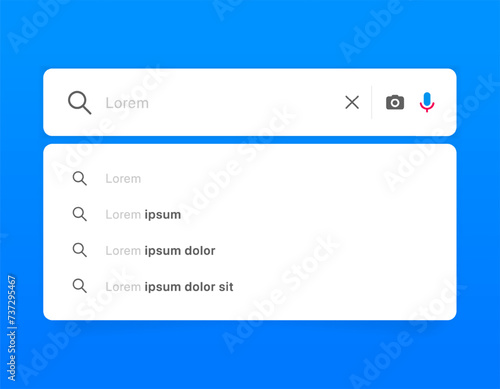
Task: Click bold word "dolor" in third suggestion
Action: (x=200, y=251)
